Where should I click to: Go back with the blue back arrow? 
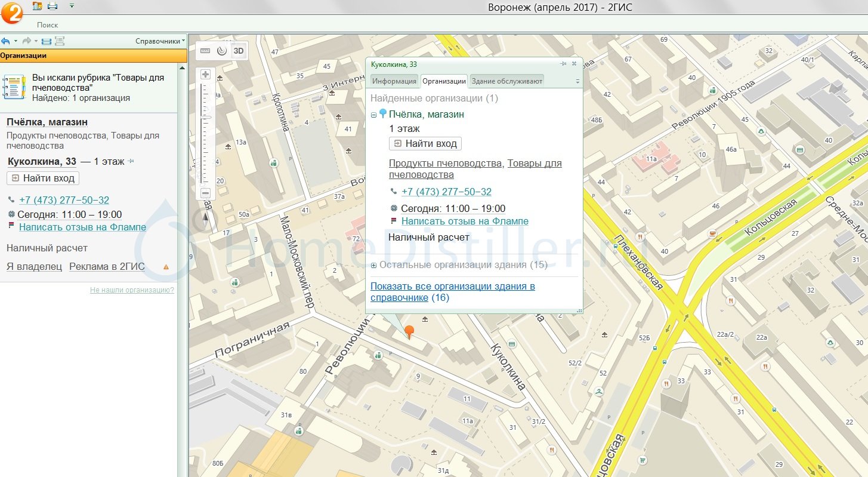(x=5, y=41)
